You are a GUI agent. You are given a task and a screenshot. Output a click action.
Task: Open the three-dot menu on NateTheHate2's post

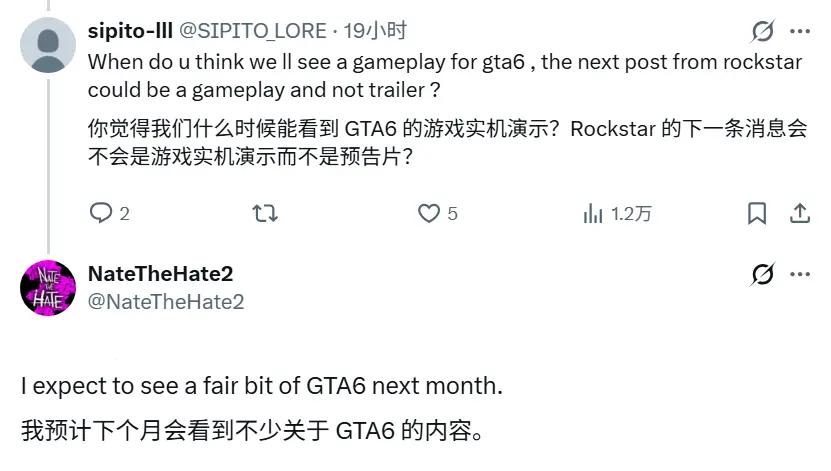tap(800, 274)
